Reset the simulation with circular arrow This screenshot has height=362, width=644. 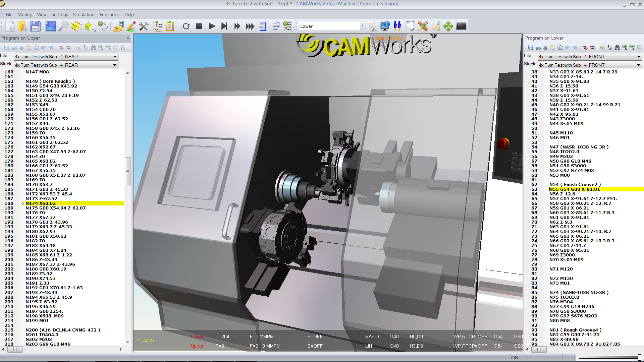click(x=186, y=26)
